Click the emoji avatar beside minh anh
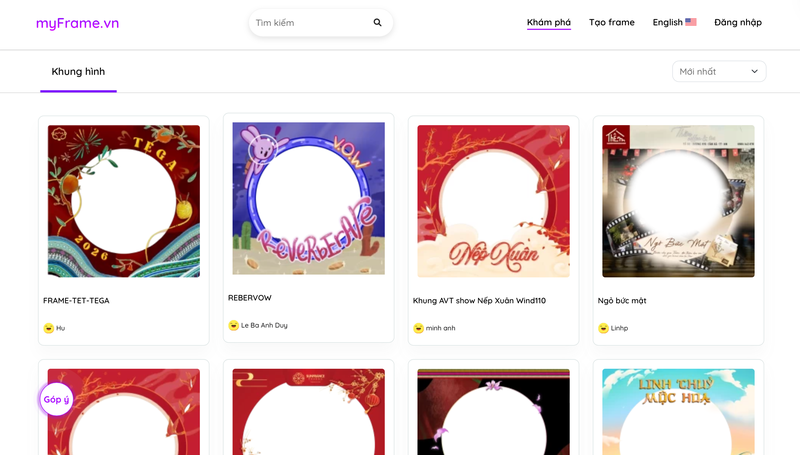This screenshot has width=800, height=455. 418,328
